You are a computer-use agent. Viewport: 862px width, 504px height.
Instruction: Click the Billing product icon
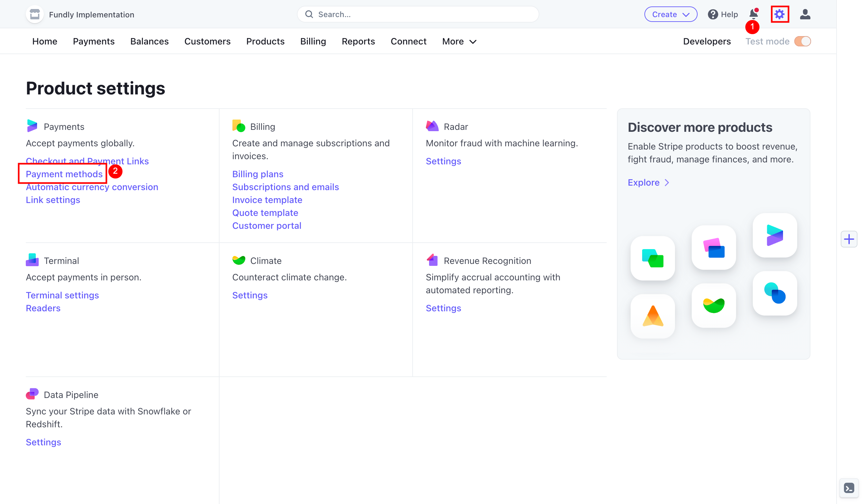pyautogui.click(x=239, y=126)
